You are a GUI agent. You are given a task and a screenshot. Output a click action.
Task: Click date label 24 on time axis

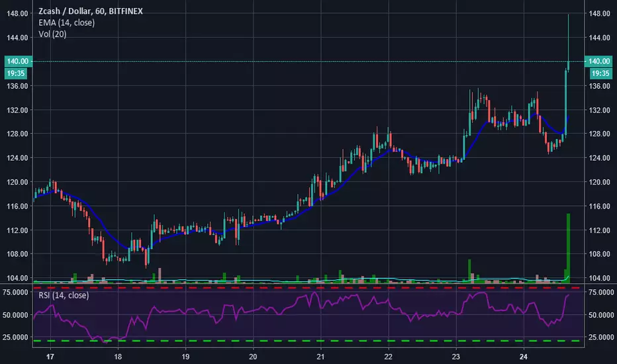click(x=524, y=357)
